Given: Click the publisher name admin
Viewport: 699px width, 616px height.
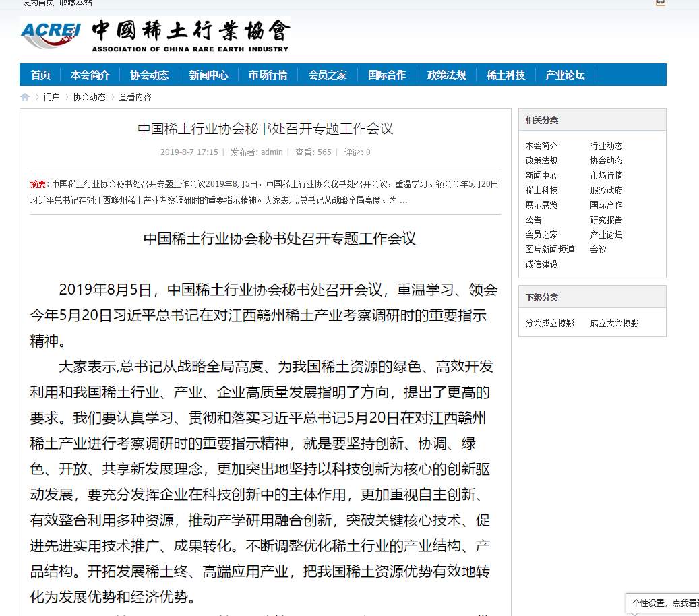Looking at the screenshot, I should coord(272,152).
